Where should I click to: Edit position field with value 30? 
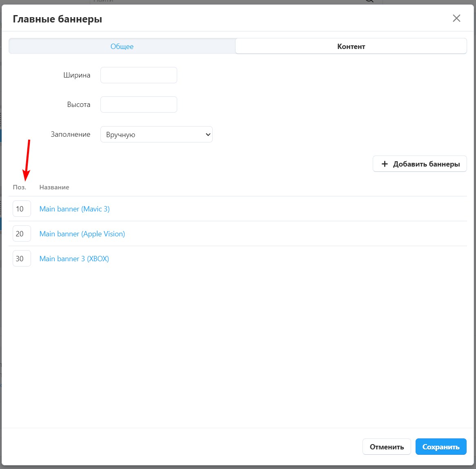[x=22, y=259]
